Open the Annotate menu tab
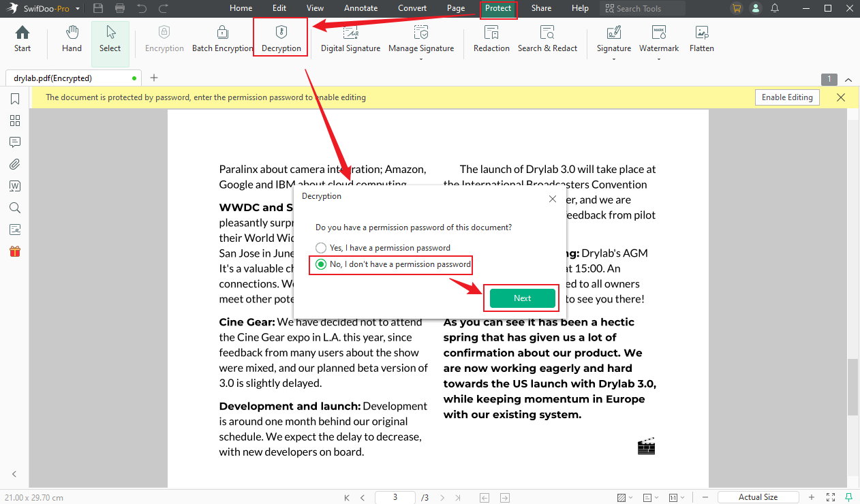The height and width of the screenshot is (504, 860). (360, 8)
